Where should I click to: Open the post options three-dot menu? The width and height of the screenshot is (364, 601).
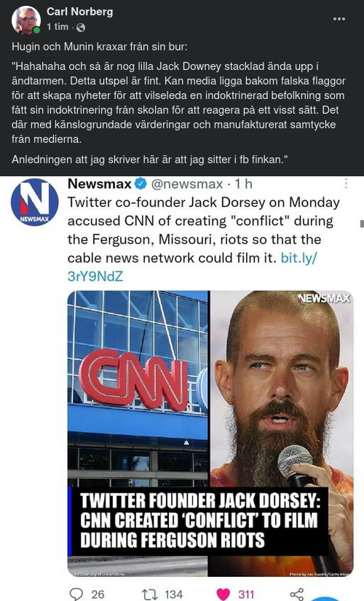pos(339,19)
